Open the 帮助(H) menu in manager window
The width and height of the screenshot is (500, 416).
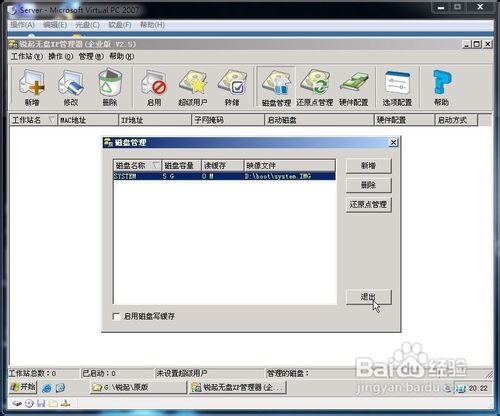coord(122,56)
